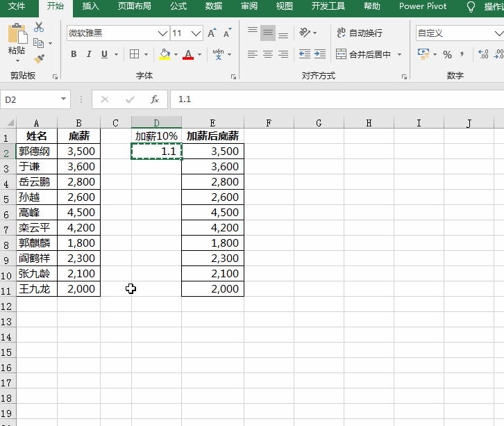Open the font size dropdown
This screenshot has width=504, height=426.
196,33
